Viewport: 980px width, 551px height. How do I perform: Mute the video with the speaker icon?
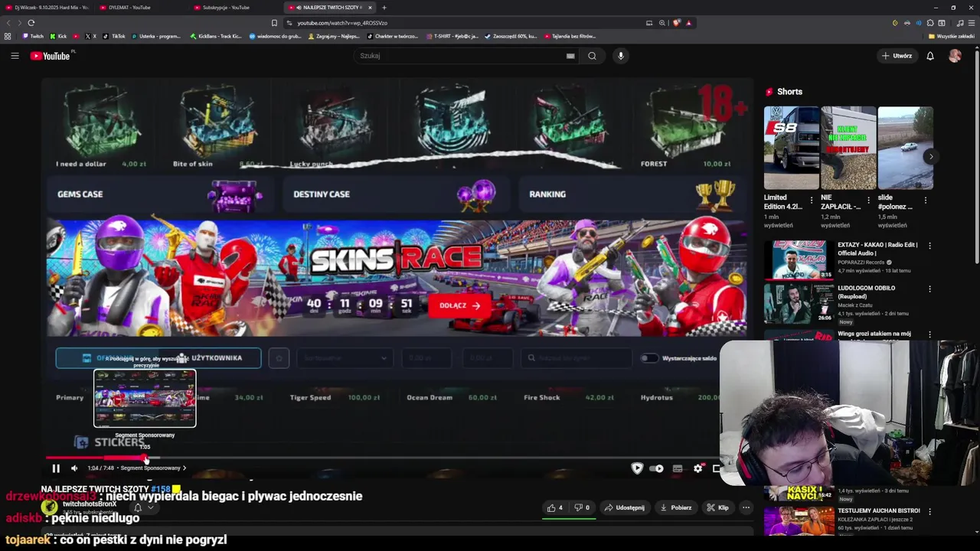[74, 468]
